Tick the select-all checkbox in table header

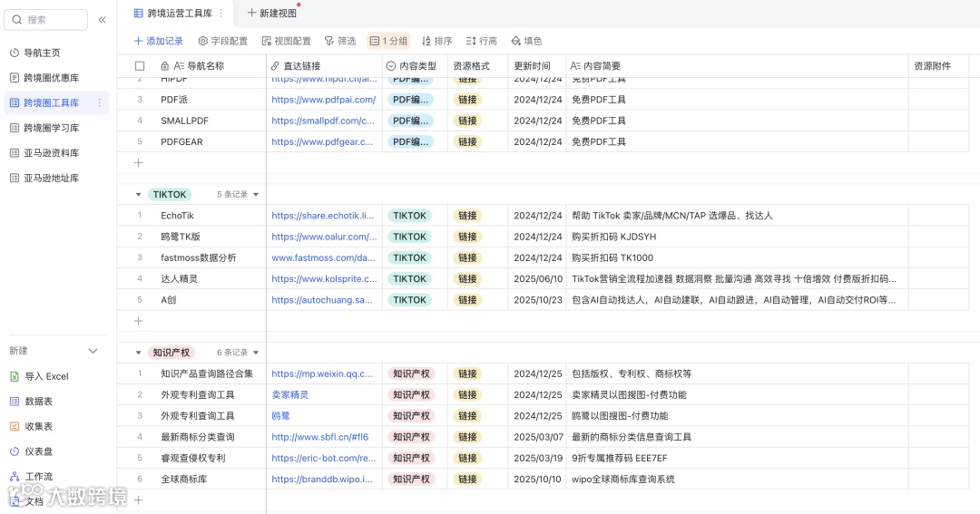pos(140,66)
